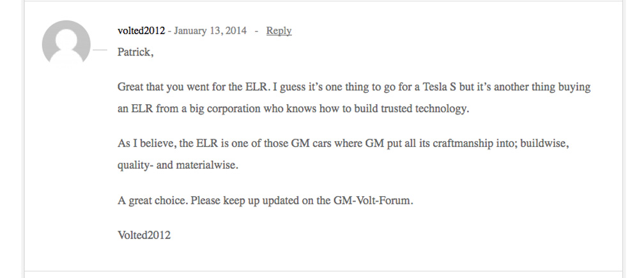Click the "Volted2012" signature at the bottom
Viewport: 644px width, 278px height.
point(144,235)
